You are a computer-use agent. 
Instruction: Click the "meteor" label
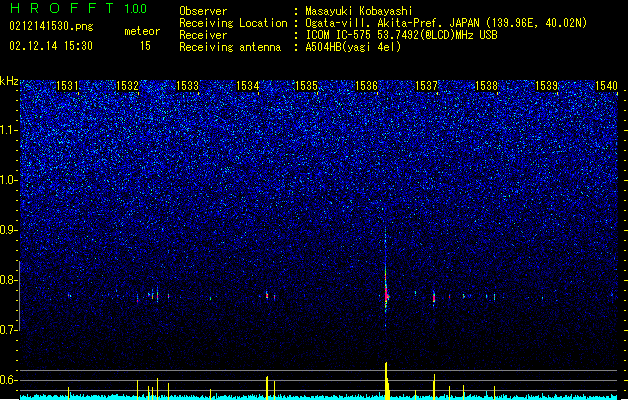point(142,31)
